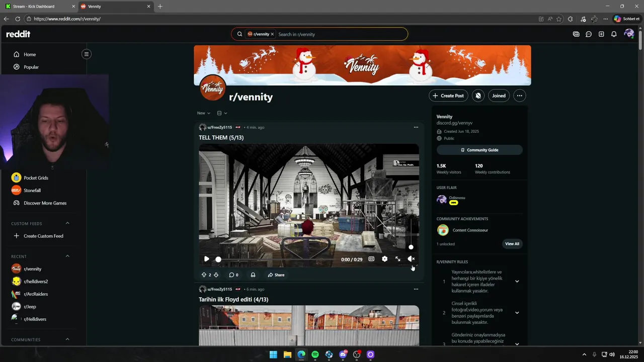Click the video progress bar
Image resolution: width=644 pixels, height=362 pixels.
pos(277,259)
